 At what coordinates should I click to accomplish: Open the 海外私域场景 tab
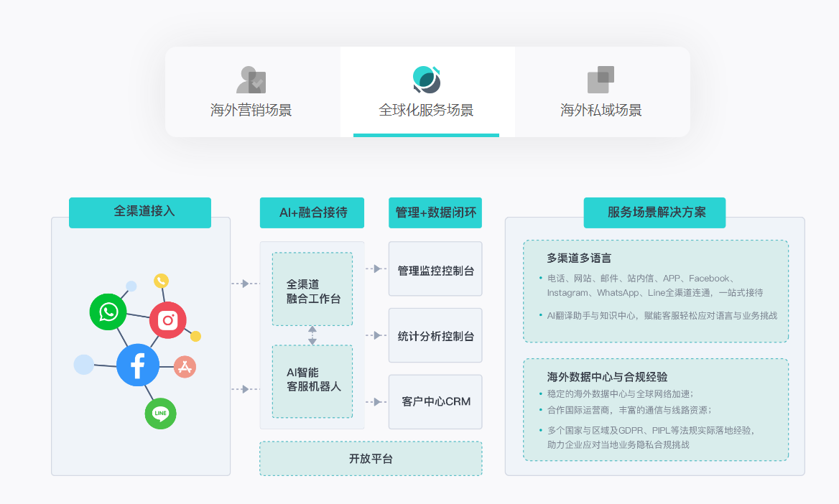click(x=602, y=91)
